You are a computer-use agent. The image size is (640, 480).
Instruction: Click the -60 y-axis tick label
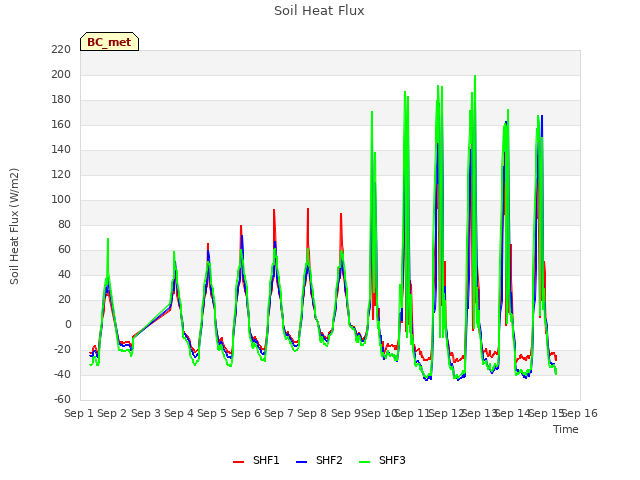(x=62, y=400)
